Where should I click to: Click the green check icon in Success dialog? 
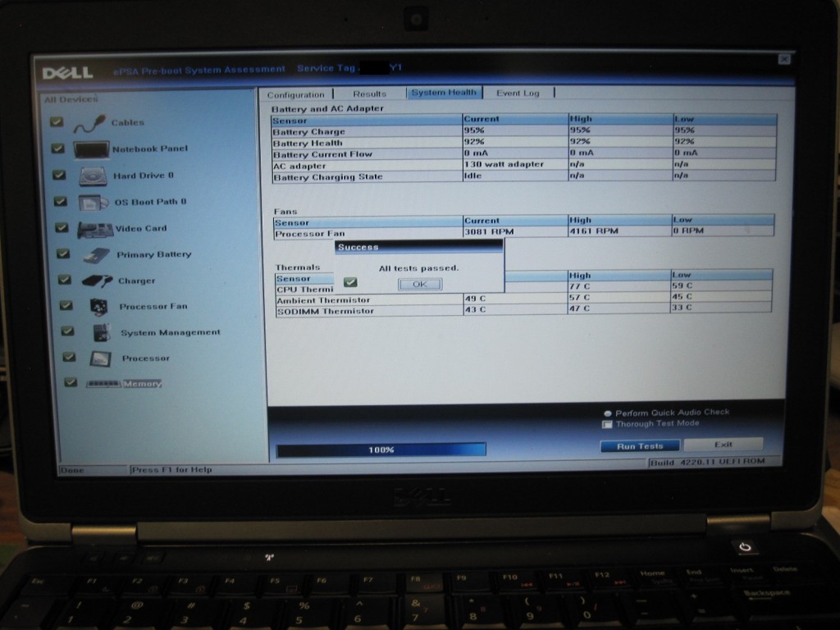350,282
